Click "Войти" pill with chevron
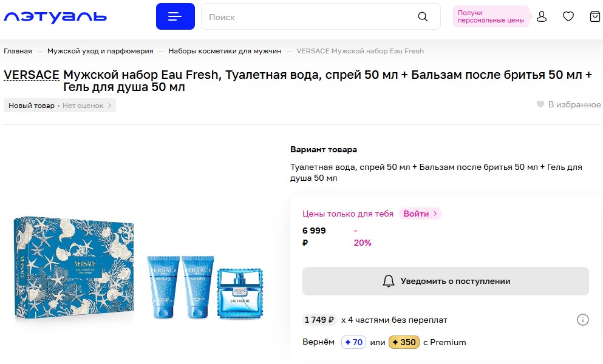The width and height of the screenshot is (603, 364). (420, 214)
